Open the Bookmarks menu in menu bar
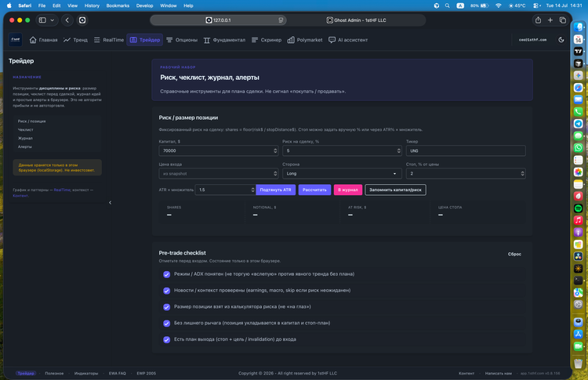 (118, 5)
